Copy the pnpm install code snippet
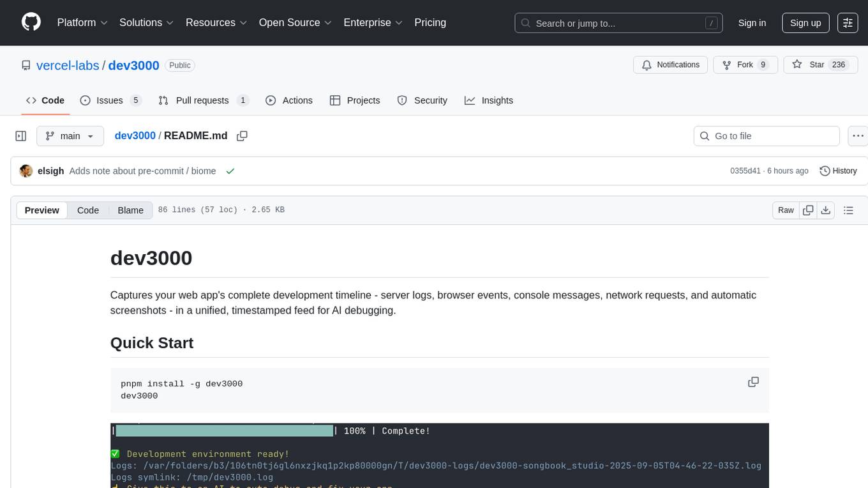Image resolution: width=868 pixels, height=488 pixels. [x=753, y=382]
